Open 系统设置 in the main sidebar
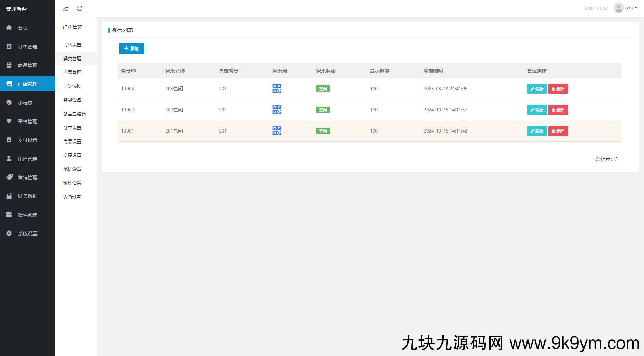Image resolution: width=644 pixels, height=356 pixels. pos(28,234)
